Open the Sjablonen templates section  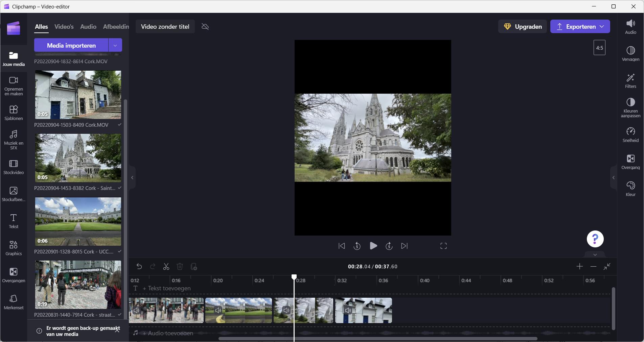(14, 113)
